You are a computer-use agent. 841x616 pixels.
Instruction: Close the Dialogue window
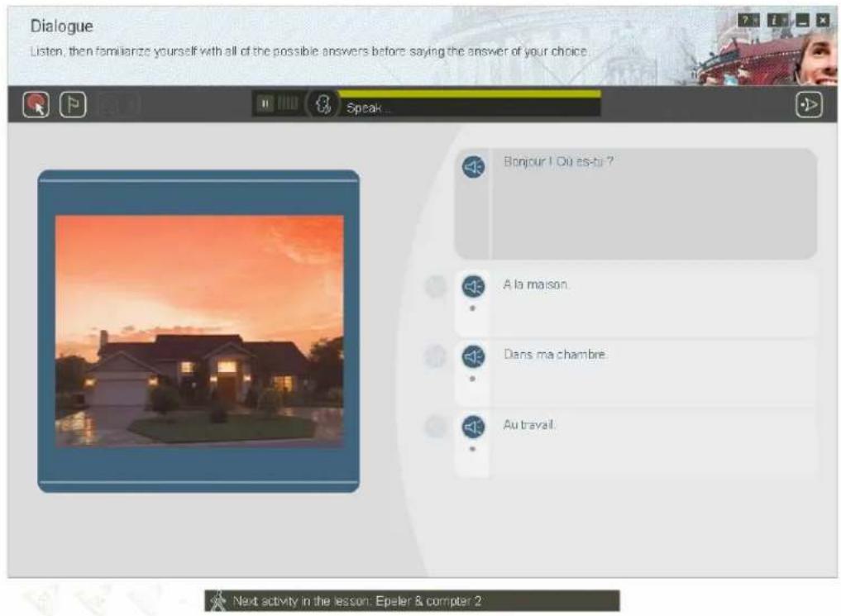click(x=823, y=21)
